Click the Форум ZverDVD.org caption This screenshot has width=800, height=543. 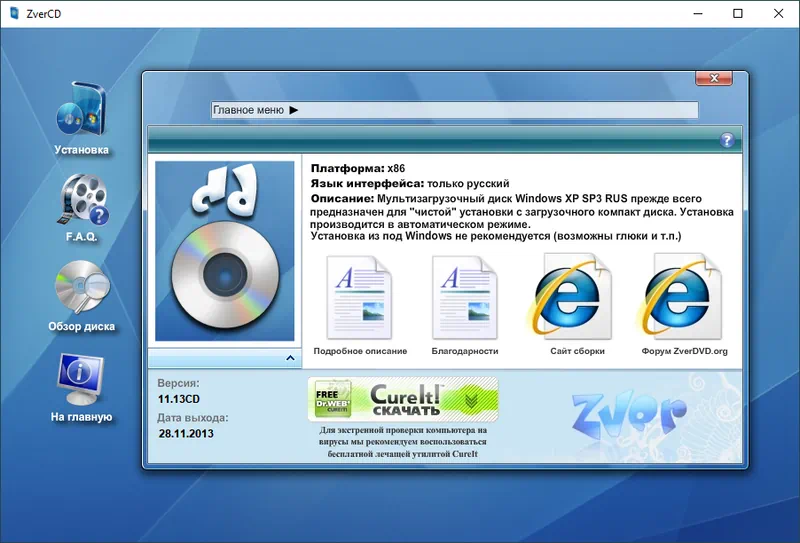tap(684, 351)
